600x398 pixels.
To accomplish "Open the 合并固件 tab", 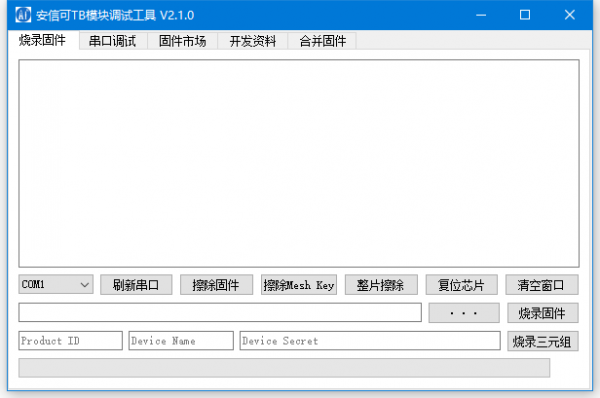I will pos(323,41).
